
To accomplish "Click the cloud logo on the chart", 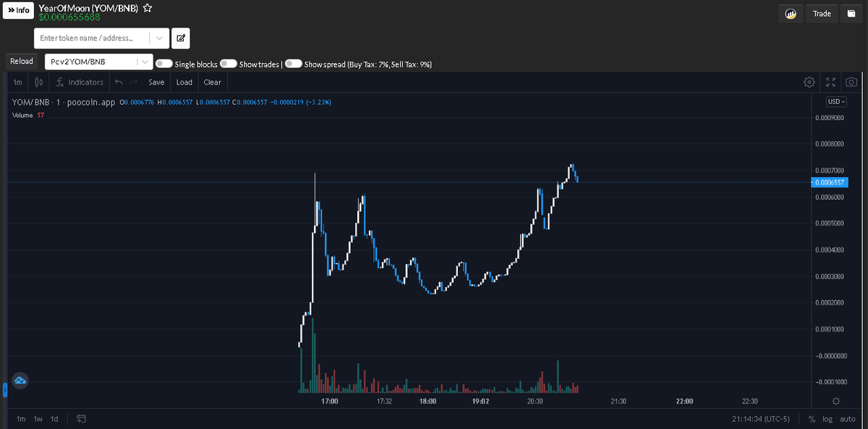I will pyautogui.click(x=20, y=381).
